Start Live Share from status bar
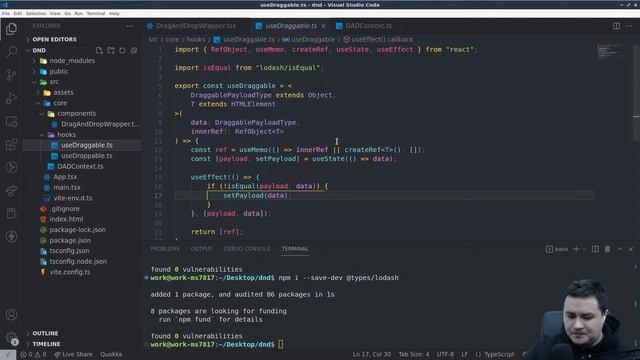Screen dimensions: 640x360 73,354
